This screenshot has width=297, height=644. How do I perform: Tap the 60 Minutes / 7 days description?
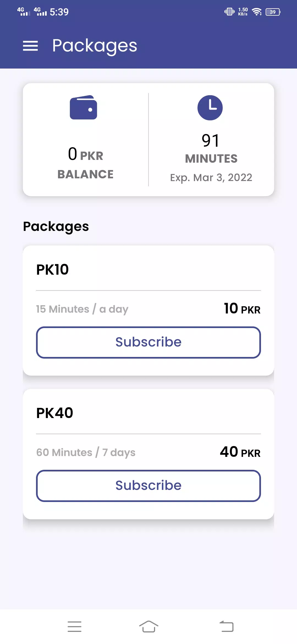[x=86, y=453]
